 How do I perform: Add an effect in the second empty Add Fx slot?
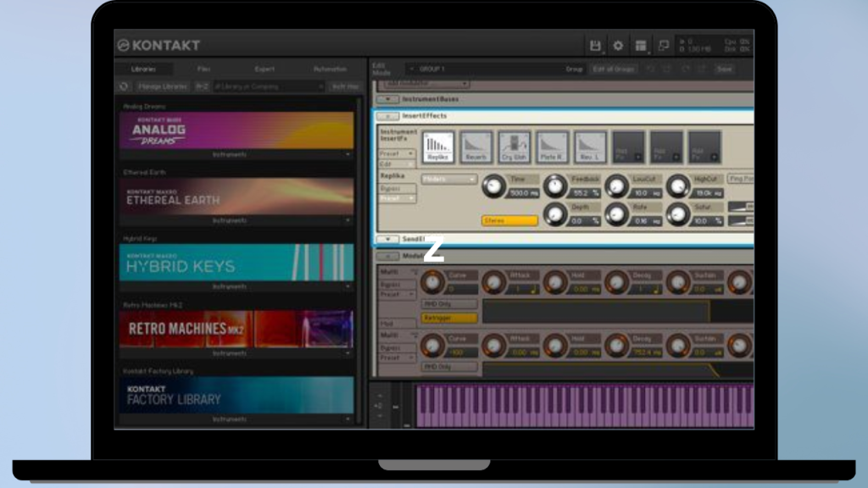666,147
